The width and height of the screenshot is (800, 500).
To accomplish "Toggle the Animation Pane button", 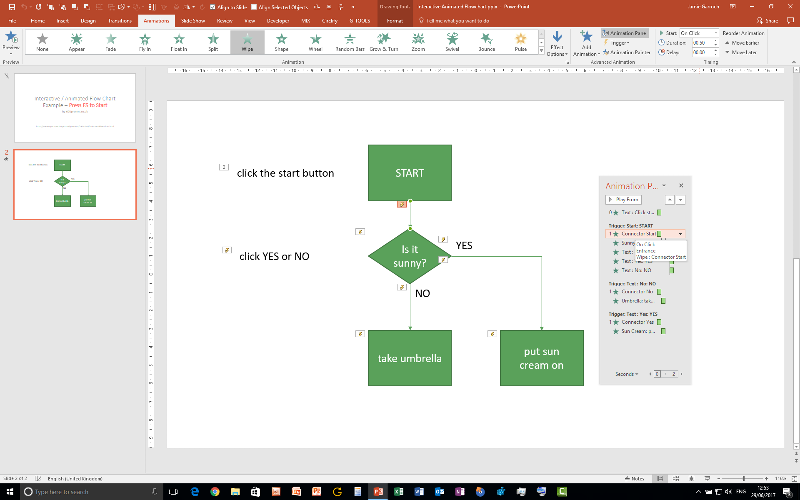I will pos(626,33).
